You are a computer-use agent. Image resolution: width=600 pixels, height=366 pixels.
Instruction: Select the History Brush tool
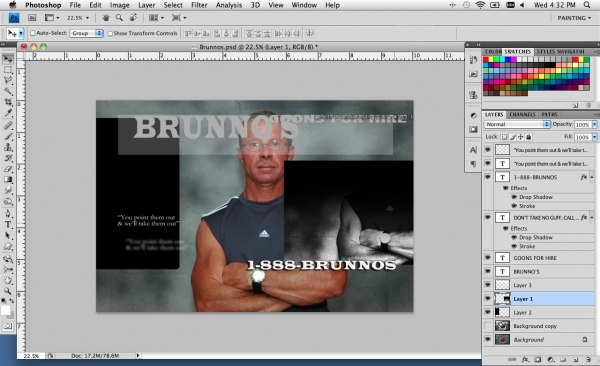8,158
